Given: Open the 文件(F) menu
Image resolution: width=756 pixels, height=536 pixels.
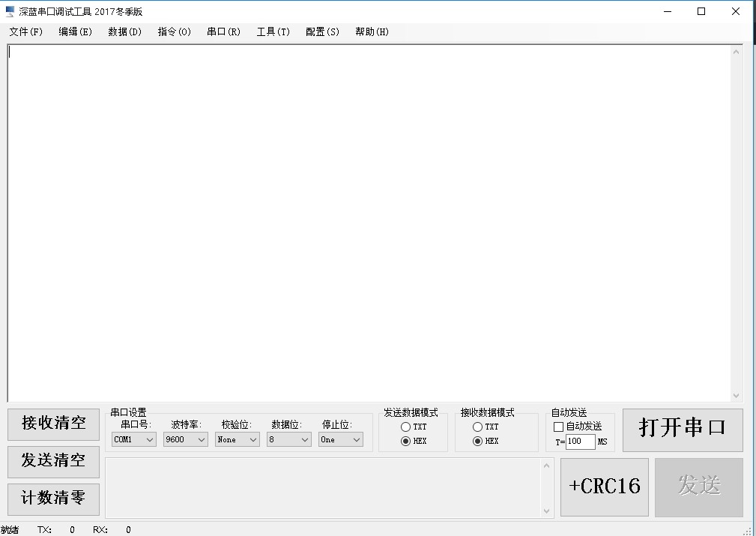Looking at the screenshot, I should point(26,31).
